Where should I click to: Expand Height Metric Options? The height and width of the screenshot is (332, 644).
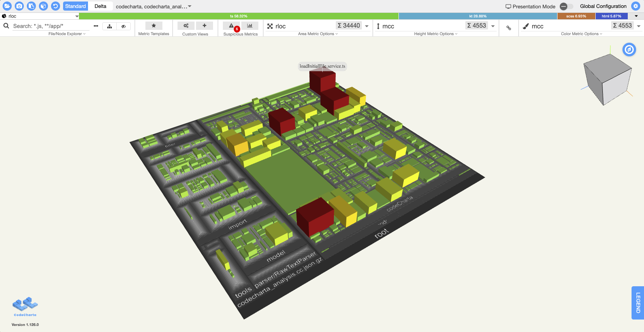point(436,34)
